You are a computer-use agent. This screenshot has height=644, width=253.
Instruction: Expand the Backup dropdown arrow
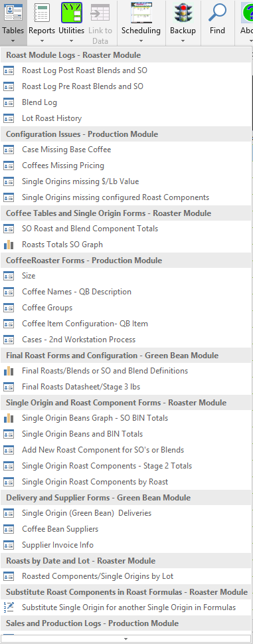coord(183,41)
